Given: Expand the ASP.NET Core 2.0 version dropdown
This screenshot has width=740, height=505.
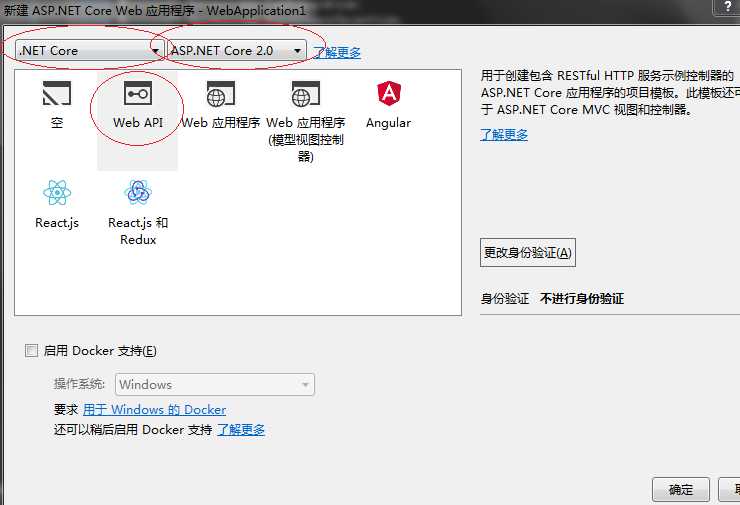Looking at the screenshot, I should [236, 50].
